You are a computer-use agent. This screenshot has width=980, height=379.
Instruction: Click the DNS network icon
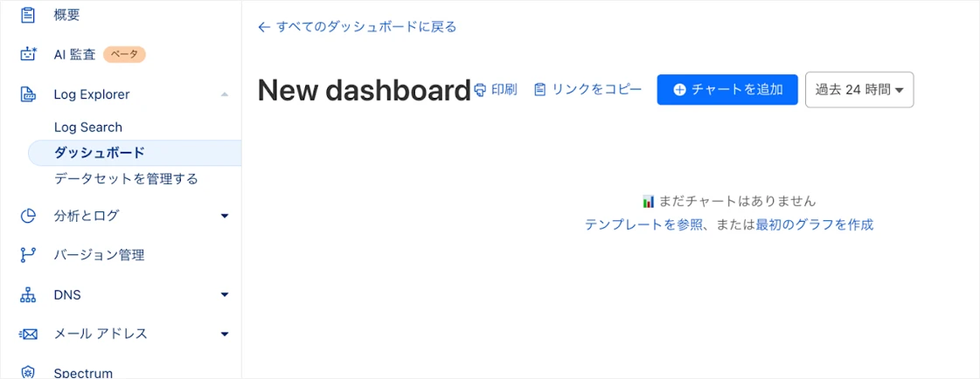coord(28,295)
